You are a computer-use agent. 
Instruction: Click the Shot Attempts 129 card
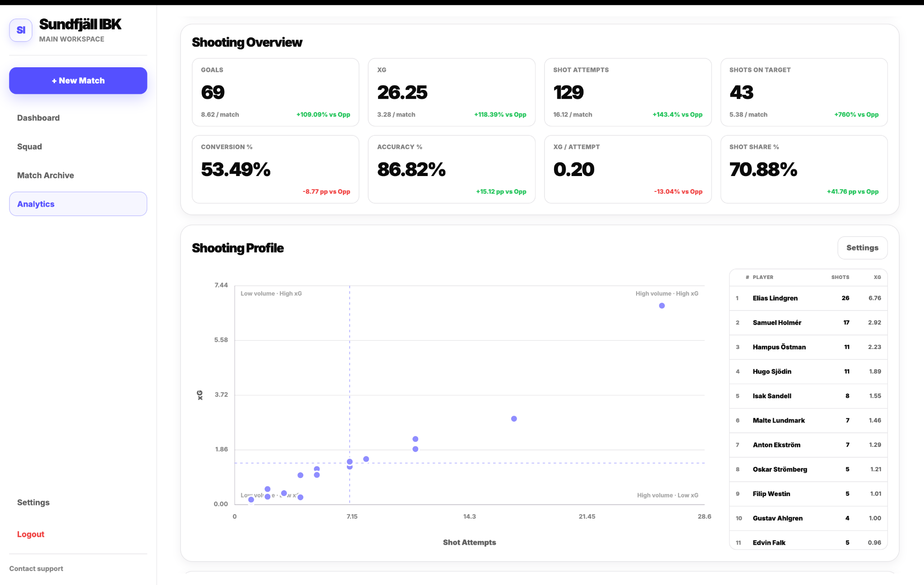628,92
